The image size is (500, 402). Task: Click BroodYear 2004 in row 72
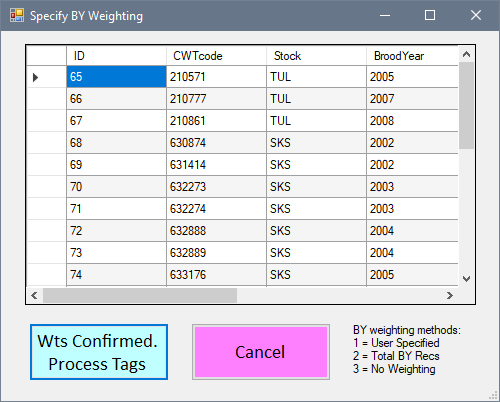[x=412, y=231]
